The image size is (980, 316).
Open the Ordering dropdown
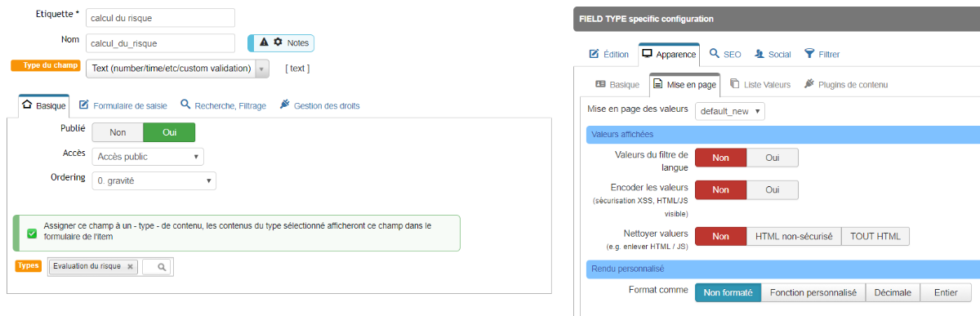click(x=154, y=180)
